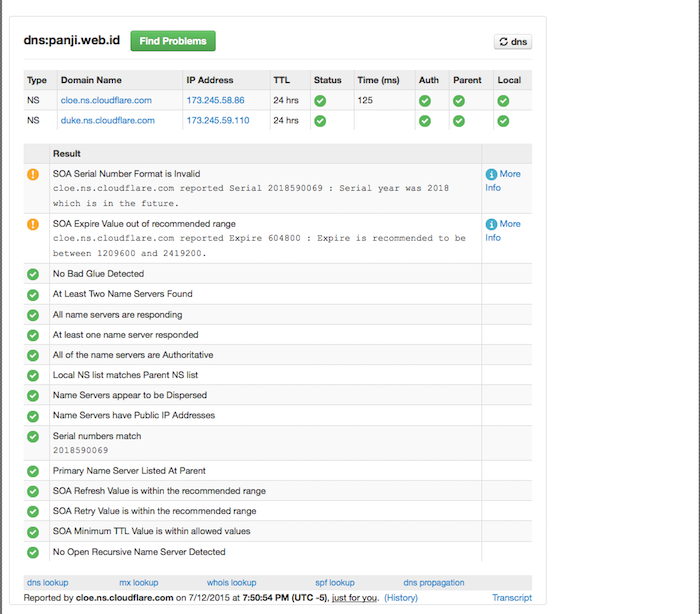Image resolution: width=700 pixels, height=614 pixels.
Task: Click Parent check icon in duke row
Action: (x=459, y=121)
